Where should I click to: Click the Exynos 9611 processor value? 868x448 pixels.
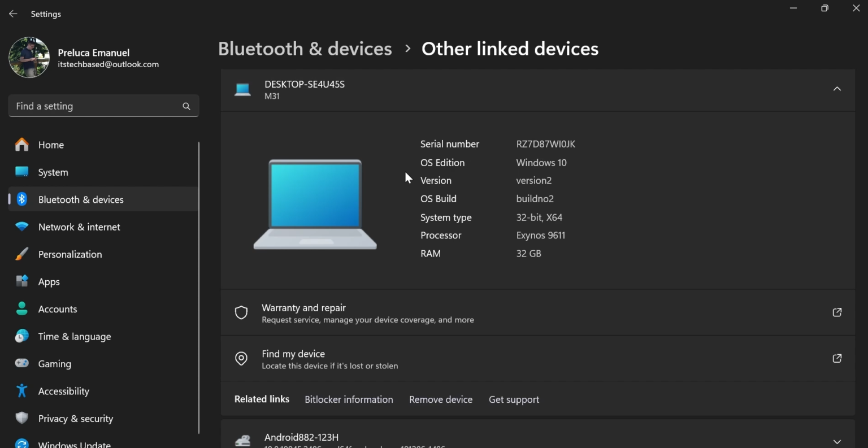[541, 236]
